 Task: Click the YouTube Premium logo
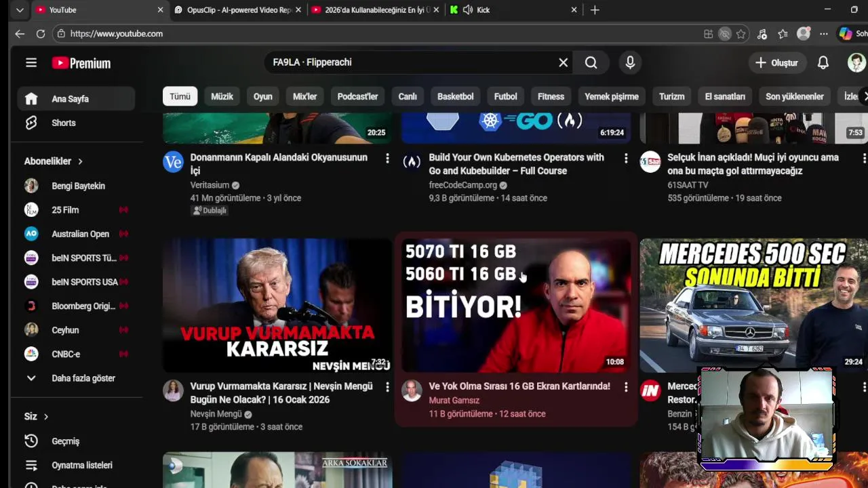tap(81, 63)
